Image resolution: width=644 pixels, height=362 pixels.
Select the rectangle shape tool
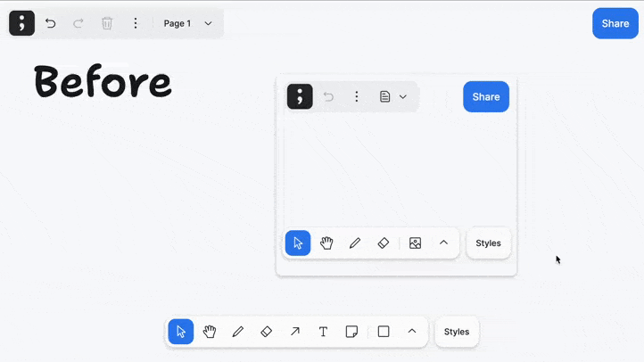(384, 332)
